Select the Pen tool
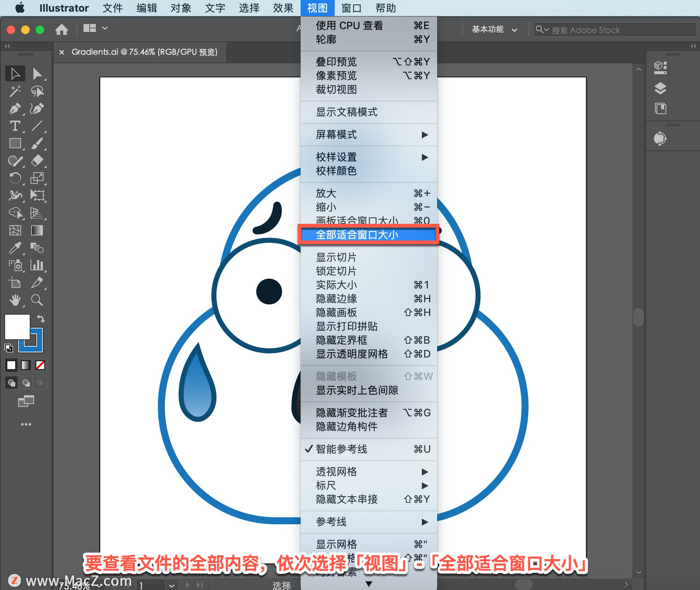 [15, 108]
